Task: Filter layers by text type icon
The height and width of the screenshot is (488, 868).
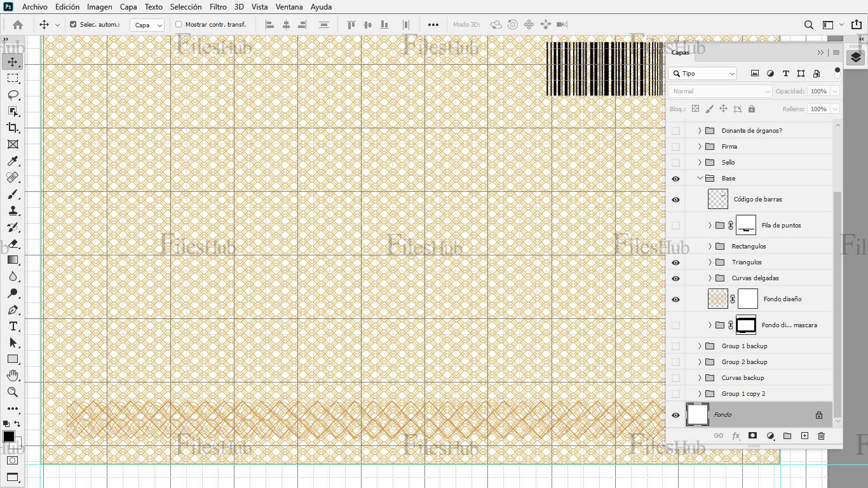Action: (x=786, y=74)
